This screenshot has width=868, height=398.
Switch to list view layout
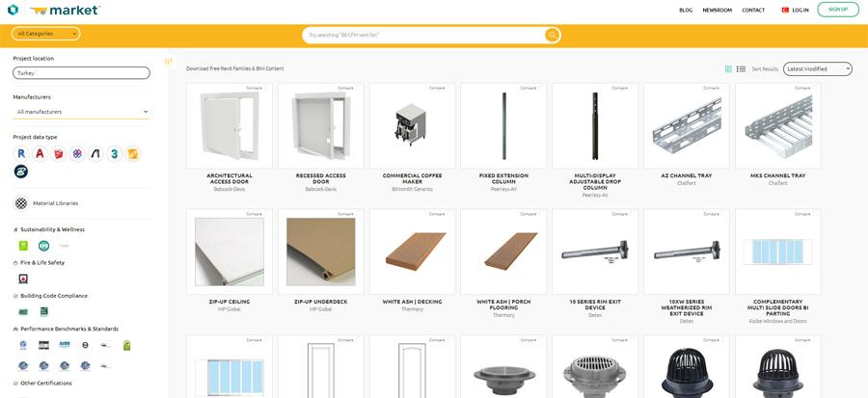coord(741,69)
